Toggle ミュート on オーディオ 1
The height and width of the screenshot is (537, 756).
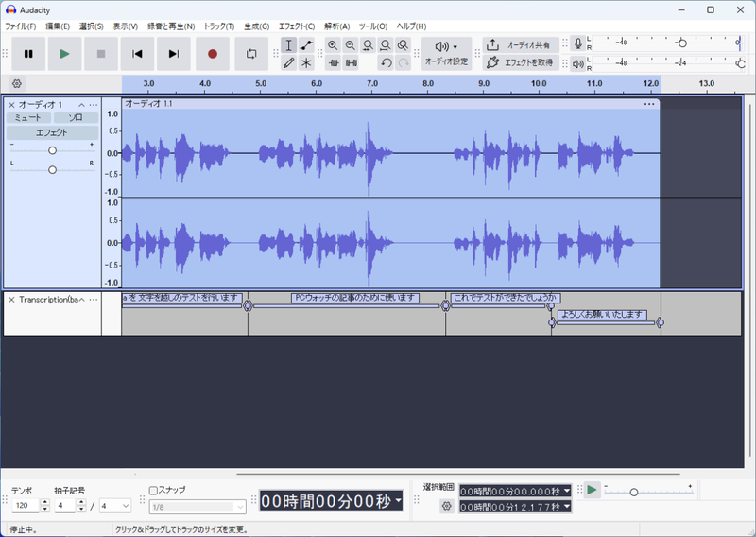point(28,117)
